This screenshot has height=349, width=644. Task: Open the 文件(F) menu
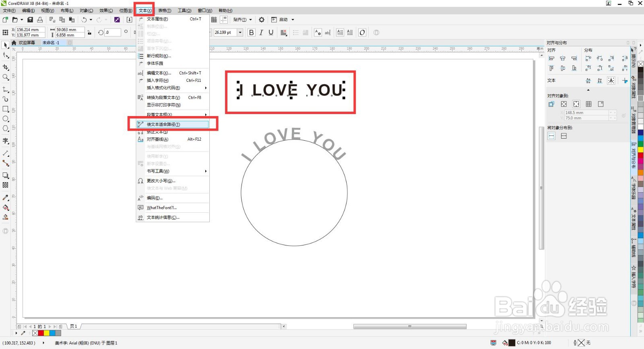pyautogui.click(x=9, y=10)
